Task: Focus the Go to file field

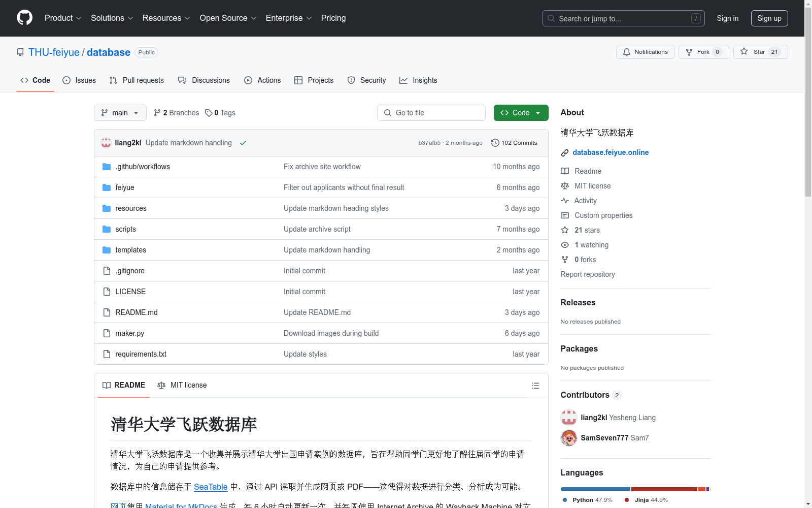Action: pyautogui.click(x=431, y=113)
